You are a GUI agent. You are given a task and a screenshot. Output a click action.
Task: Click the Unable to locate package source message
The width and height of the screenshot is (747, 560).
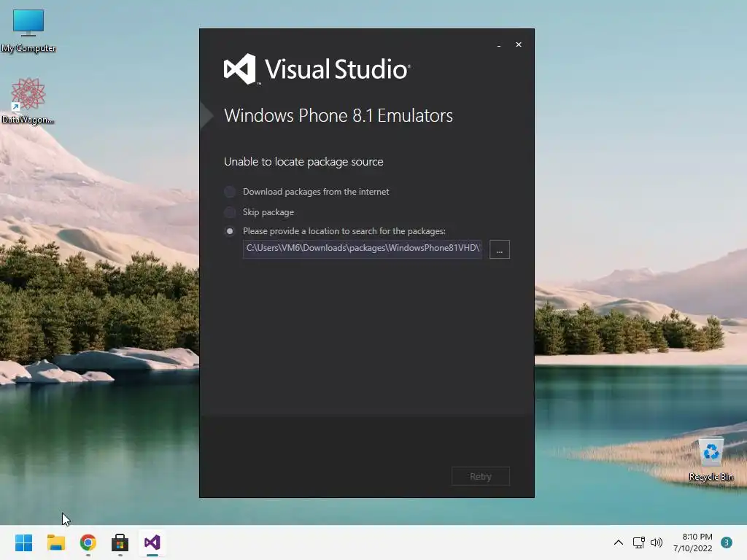pyautogui.click(x=303, y=162)
